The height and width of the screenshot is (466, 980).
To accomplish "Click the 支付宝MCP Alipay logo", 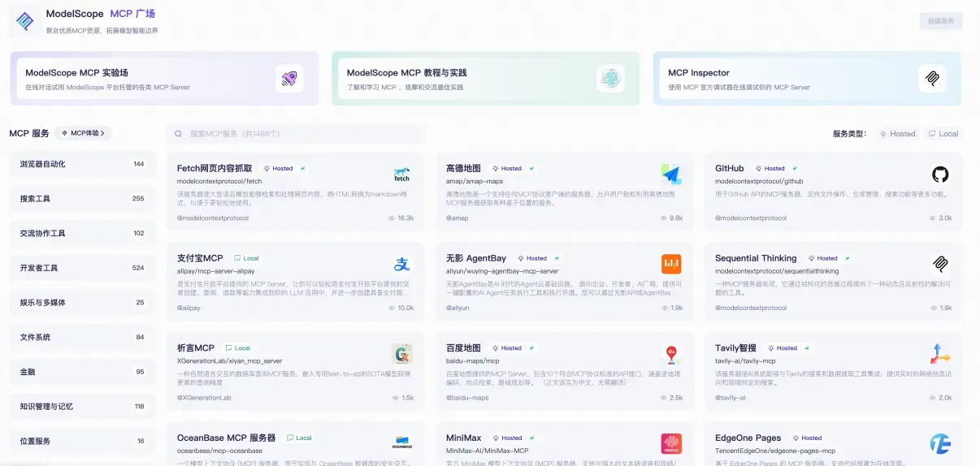I will coord(402,264).
